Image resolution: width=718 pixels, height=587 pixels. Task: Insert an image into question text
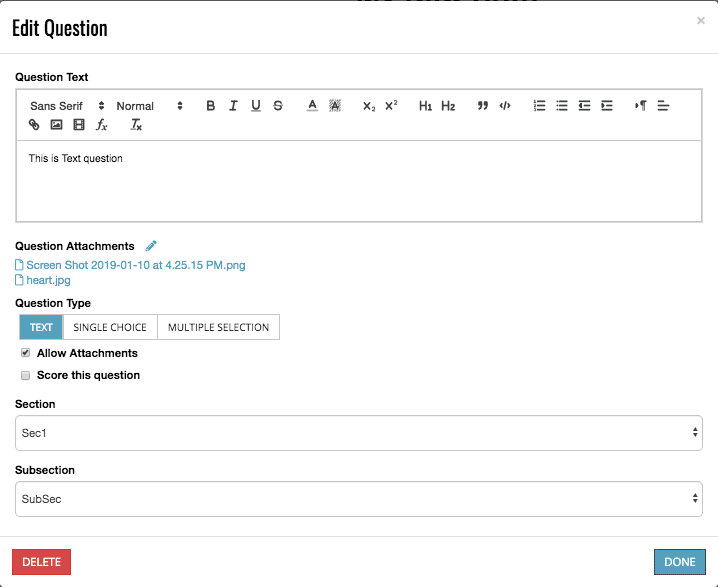[x=56, y=125]
